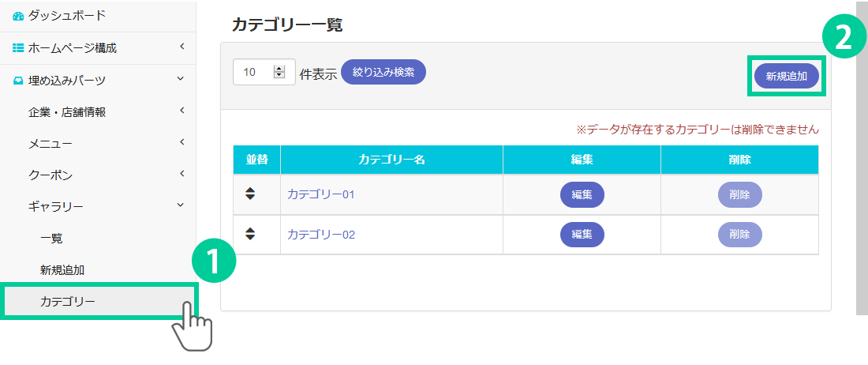
Task: Open the カテゴリー01 name link
Action: (x=321, y=194)
